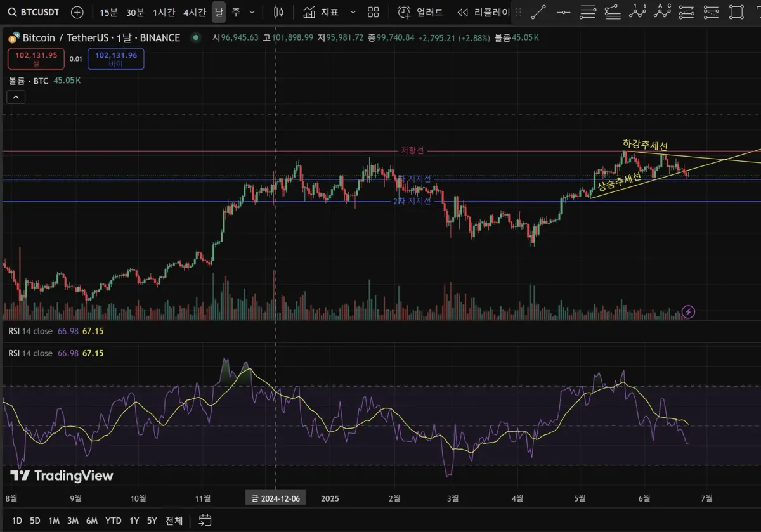Switch to the 4시간 timeframe
The width and height of the screenshot is (761, 532).
[x=194, y=12]
